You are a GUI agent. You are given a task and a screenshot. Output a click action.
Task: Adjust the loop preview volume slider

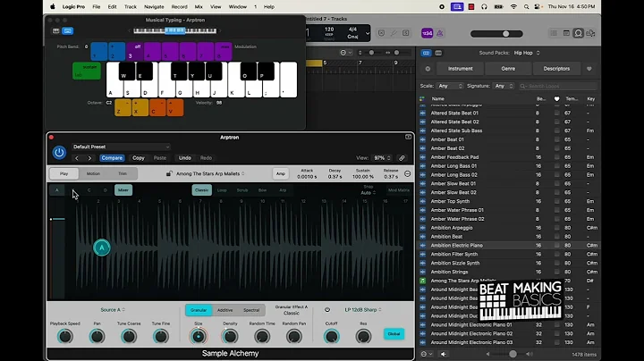(x=510, y=354)
